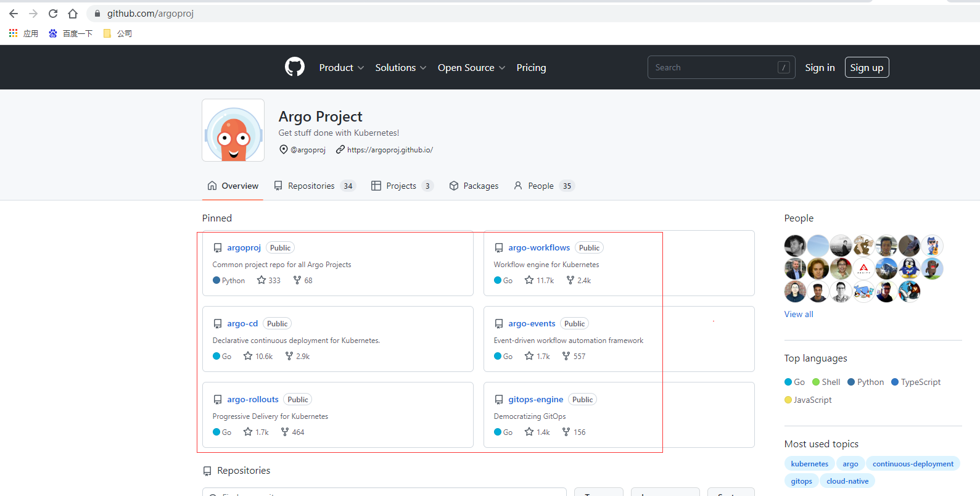Screen dimensions: 980x496
Task: Expand the Open Source menu
Action: [472, 68]
